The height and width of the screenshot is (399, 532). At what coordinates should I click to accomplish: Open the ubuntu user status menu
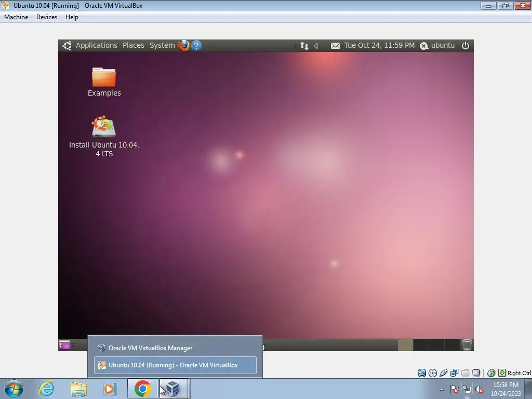437,46
